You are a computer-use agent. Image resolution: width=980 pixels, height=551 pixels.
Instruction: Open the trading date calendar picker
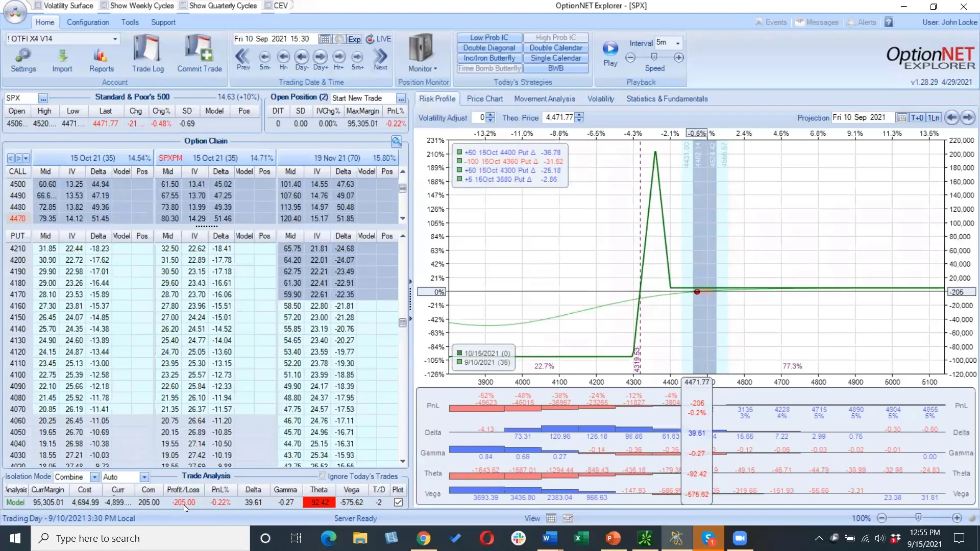coord(325,39)
